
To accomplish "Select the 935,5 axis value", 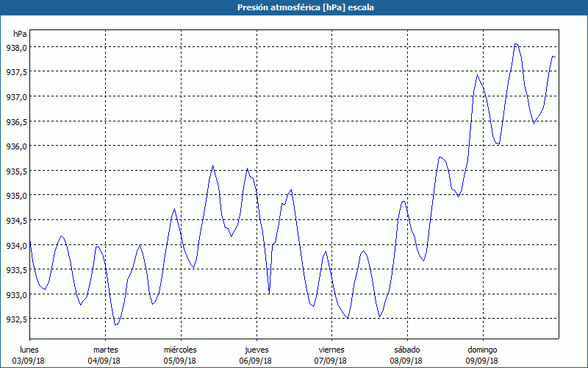I will 16,171.
